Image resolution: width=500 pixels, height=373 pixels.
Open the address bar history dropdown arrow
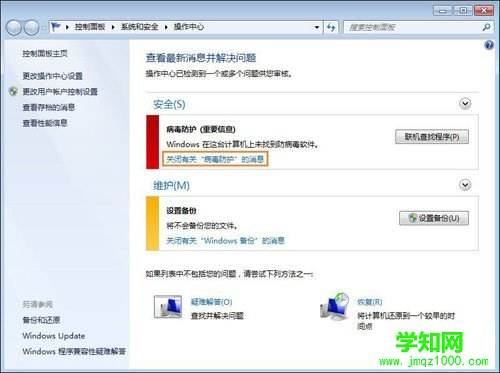317,27
